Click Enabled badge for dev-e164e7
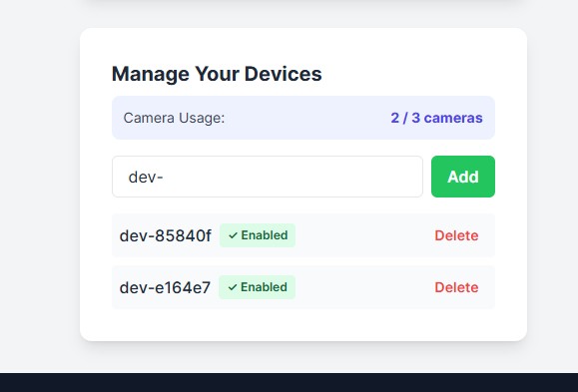This screenshot has height=392, width=578. click(257, 287)
